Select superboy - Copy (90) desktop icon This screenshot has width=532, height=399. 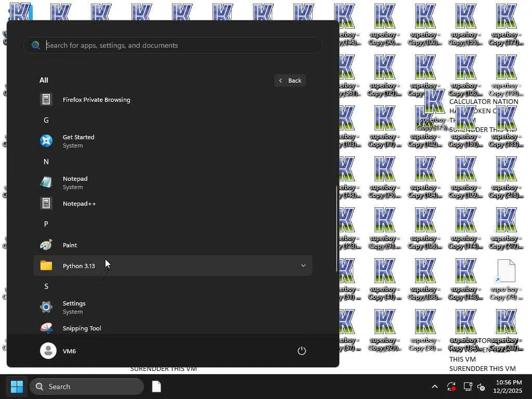pyautogui.click(x=385, y=24)
